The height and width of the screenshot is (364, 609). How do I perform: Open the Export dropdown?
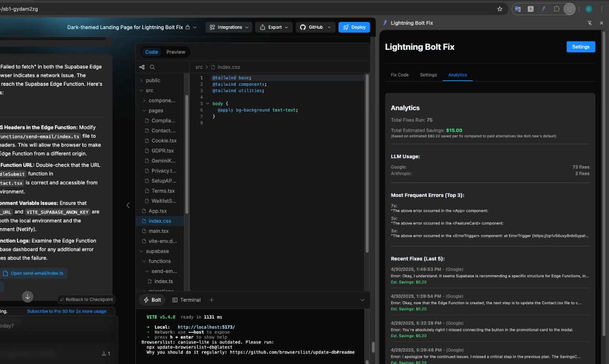click(x=274, y=27)
